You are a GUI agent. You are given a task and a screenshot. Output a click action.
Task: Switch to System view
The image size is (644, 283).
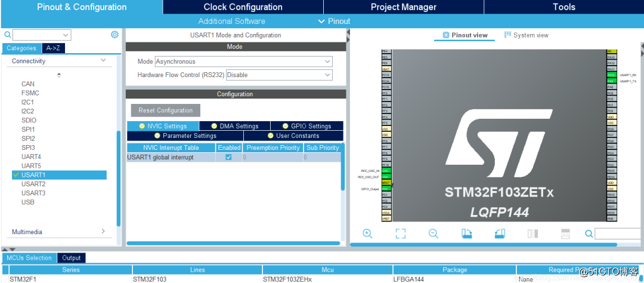click(526, 35)
